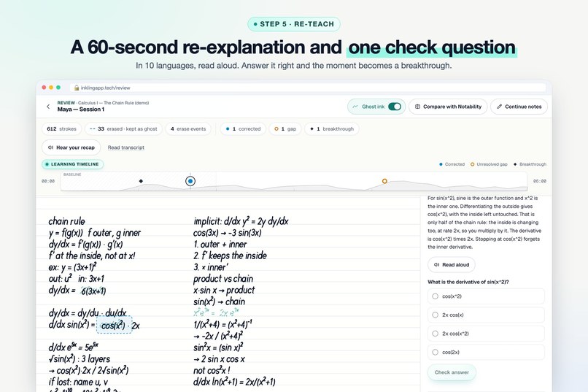Click the browser address bar inklingapp.tech/review

click(308, 88)
